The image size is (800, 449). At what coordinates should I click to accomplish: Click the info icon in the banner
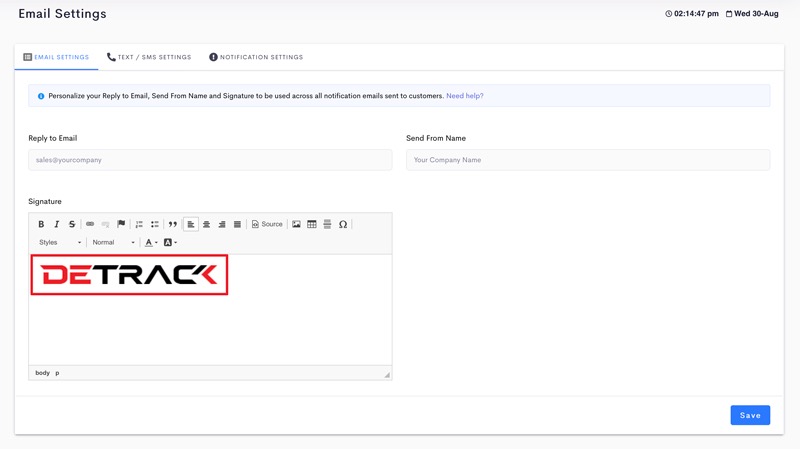(x=41, y=96)
